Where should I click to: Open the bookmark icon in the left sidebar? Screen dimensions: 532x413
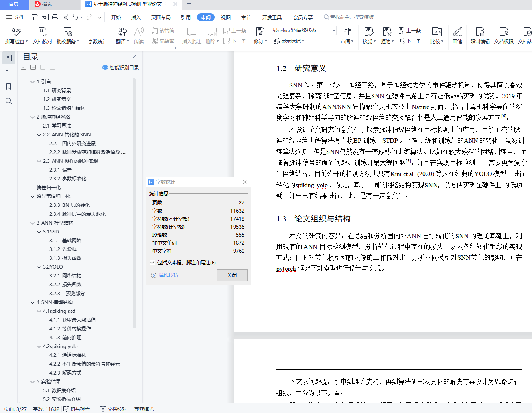pyautogui.click(x=9, y=87)
